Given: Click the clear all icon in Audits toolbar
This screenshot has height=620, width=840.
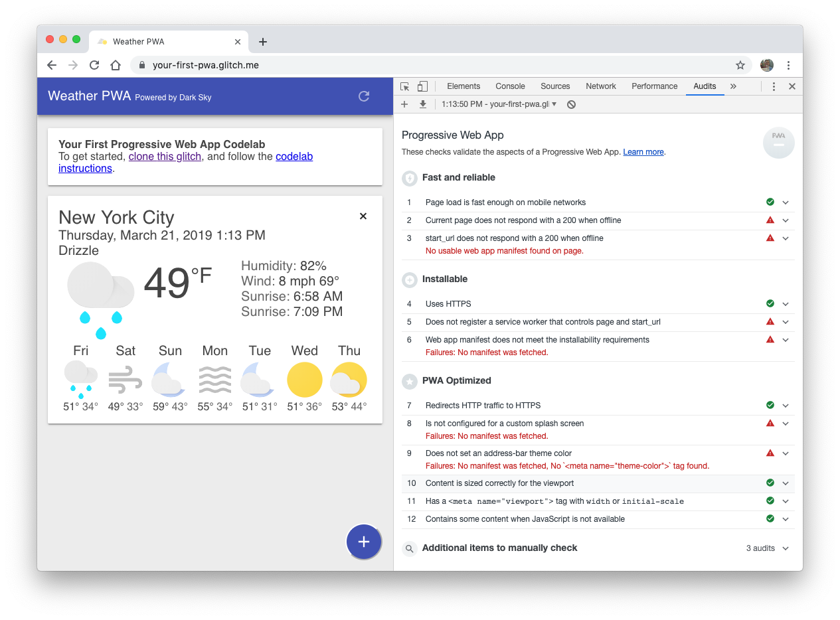Looking at the screenshot, I should (571, 104).
